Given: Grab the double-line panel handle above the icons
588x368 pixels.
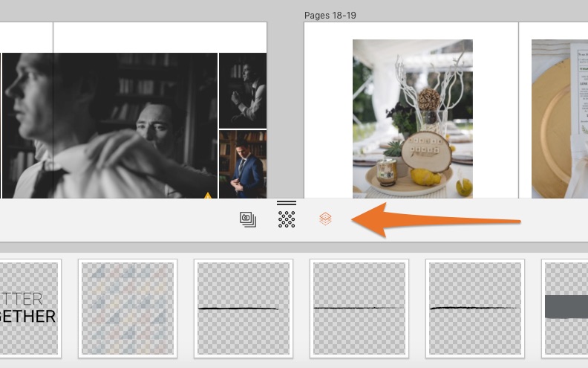Looking at the screenshot, I should click(287, 203).
